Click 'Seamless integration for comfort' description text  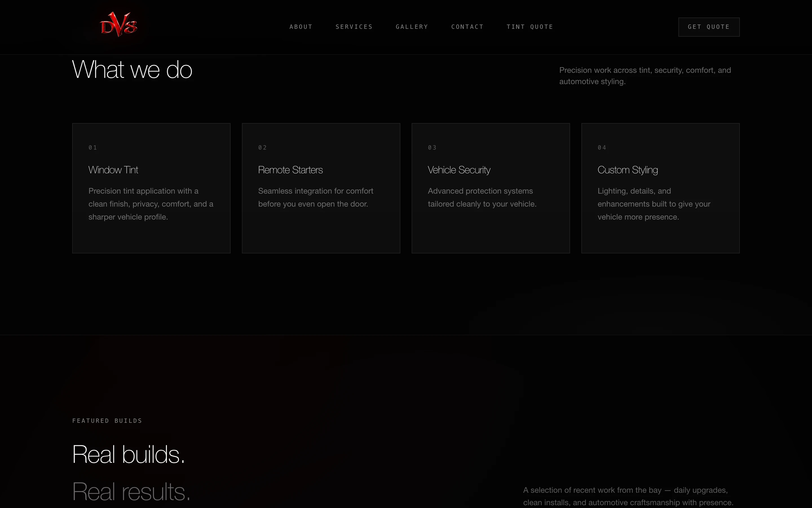coord(315,191)
